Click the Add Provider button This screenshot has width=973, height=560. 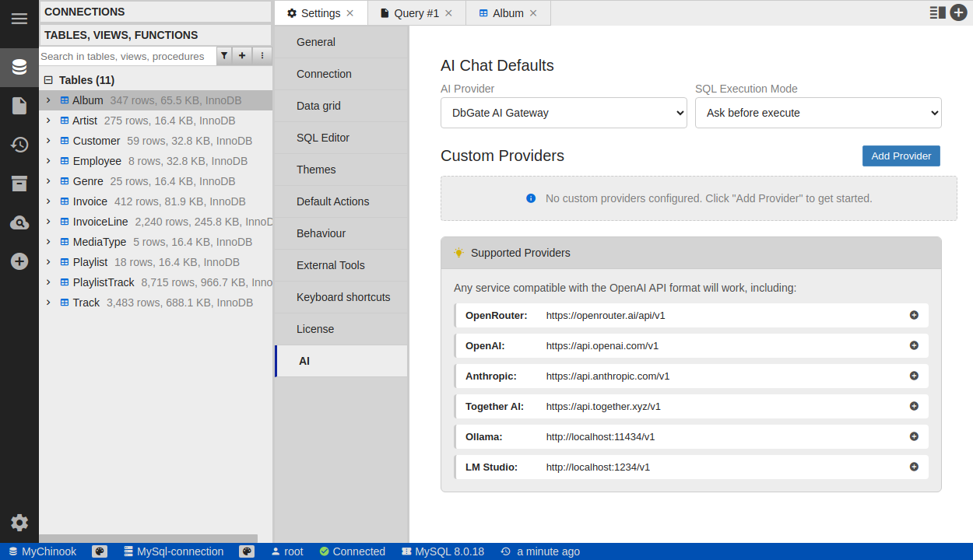pos(901,156)
